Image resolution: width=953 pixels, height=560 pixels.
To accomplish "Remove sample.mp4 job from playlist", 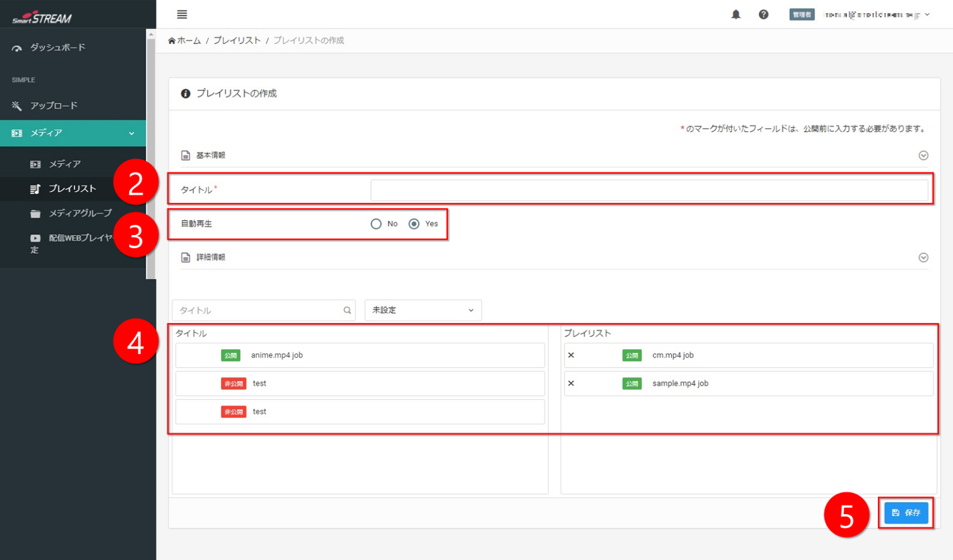I will (571, 383).
